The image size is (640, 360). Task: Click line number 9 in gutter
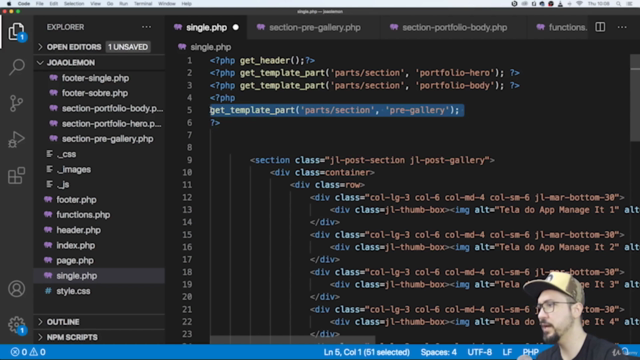[x=189, y=160]
